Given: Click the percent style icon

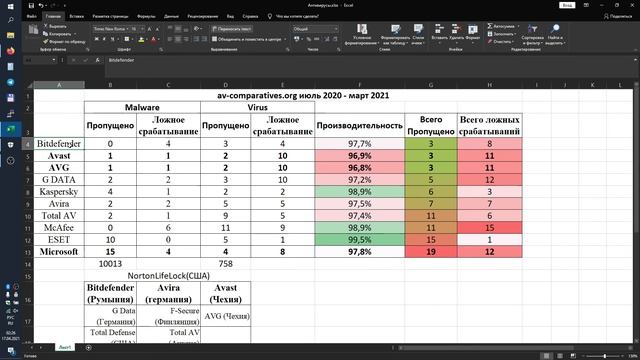Looking at the screenshot, I should coord(309,39).
